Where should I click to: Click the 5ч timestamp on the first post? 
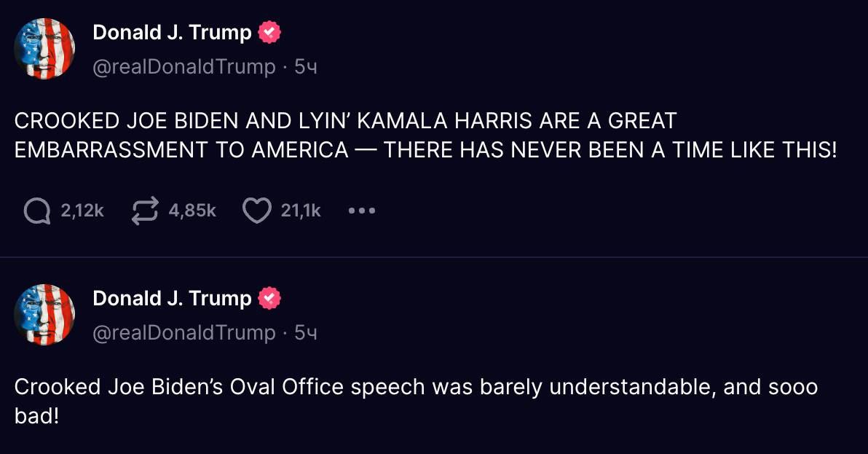tap(306, 67)
